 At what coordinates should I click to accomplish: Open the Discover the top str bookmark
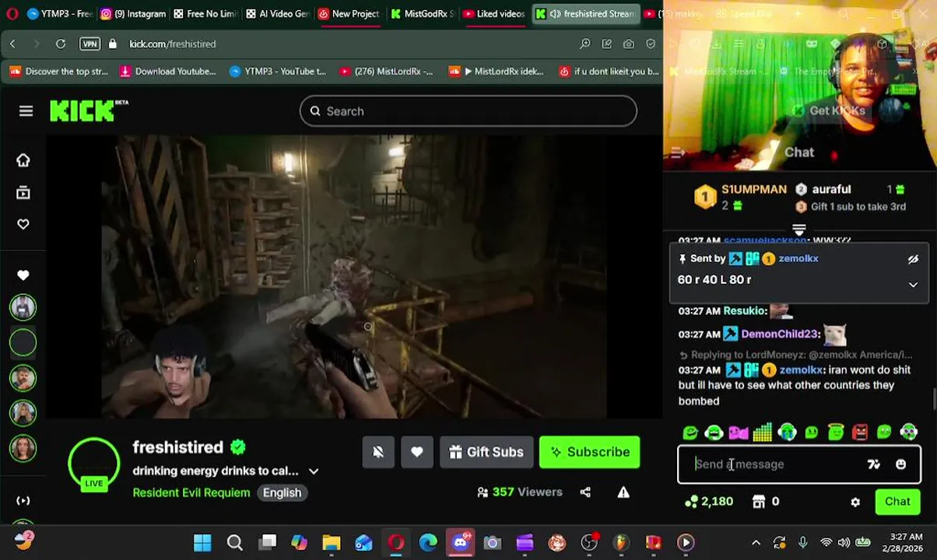pyautogui.click(x=59, y=71)
